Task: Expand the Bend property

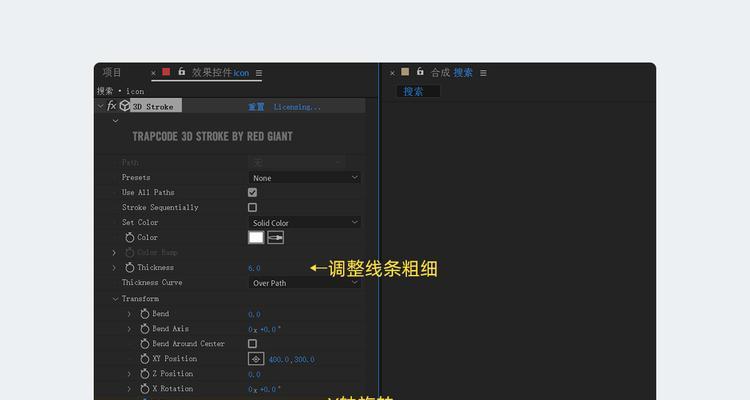Action: click(129, 314)
